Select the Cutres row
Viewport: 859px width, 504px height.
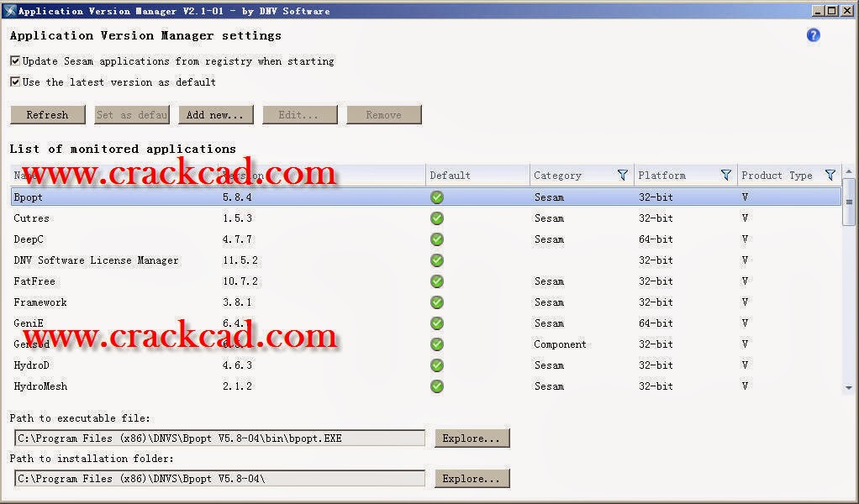click(x=425, y=218)
